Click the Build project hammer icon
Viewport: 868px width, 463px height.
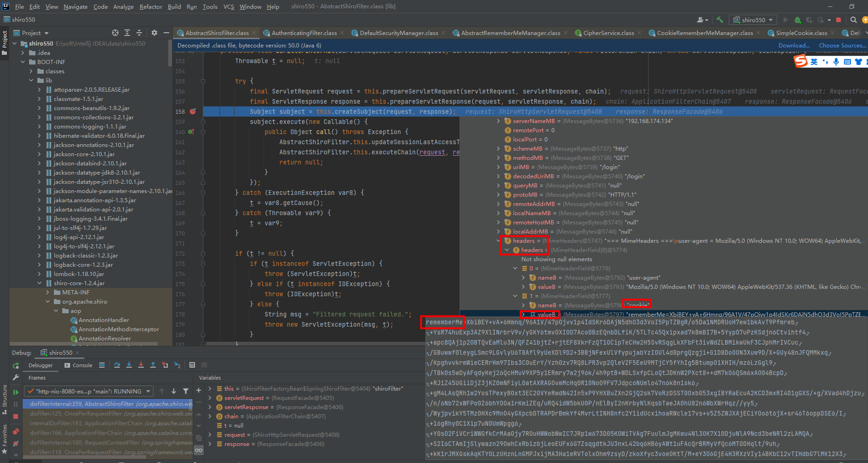pos(720,20)
